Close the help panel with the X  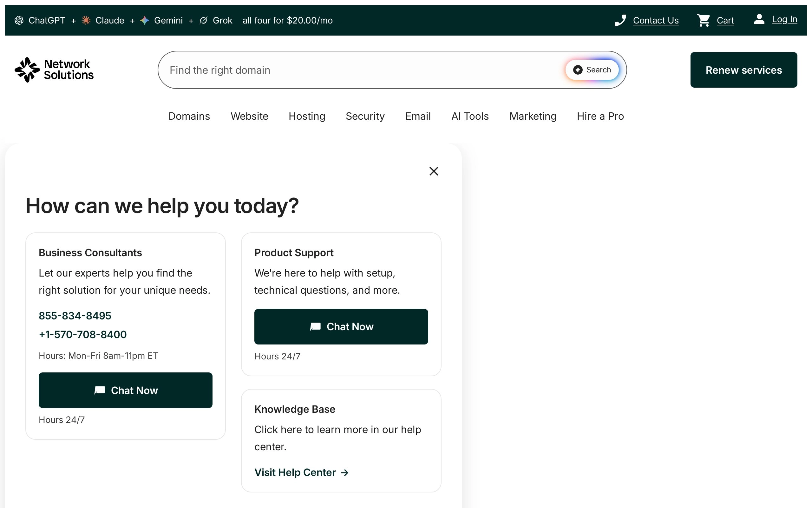click(434, 171)
